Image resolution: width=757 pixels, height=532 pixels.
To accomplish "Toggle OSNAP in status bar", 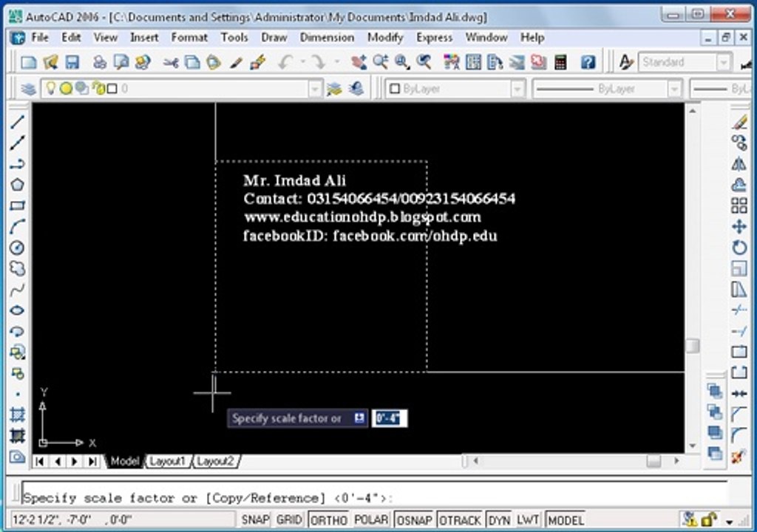I will click(x=414, y=520).
